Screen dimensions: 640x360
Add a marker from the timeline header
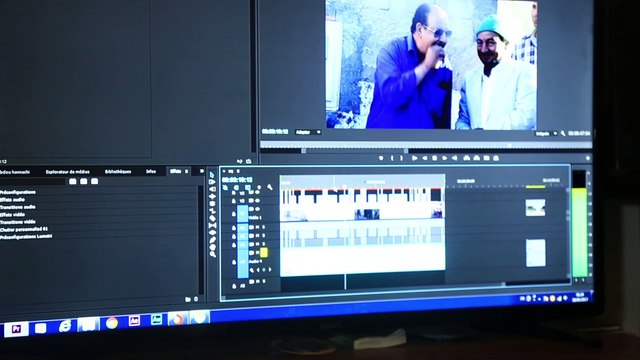tap(259, 187)
